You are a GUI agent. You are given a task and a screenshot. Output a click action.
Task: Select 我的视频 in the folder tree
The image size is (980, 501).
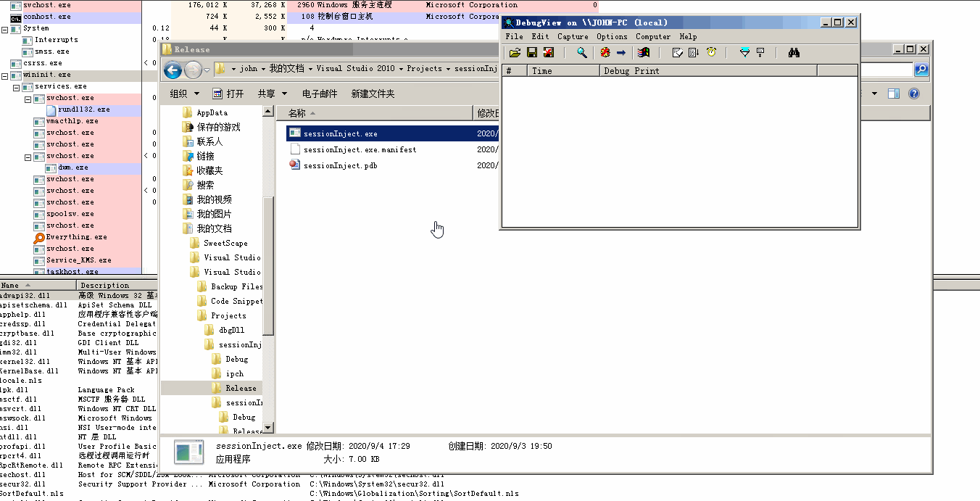tap(214, 199)
